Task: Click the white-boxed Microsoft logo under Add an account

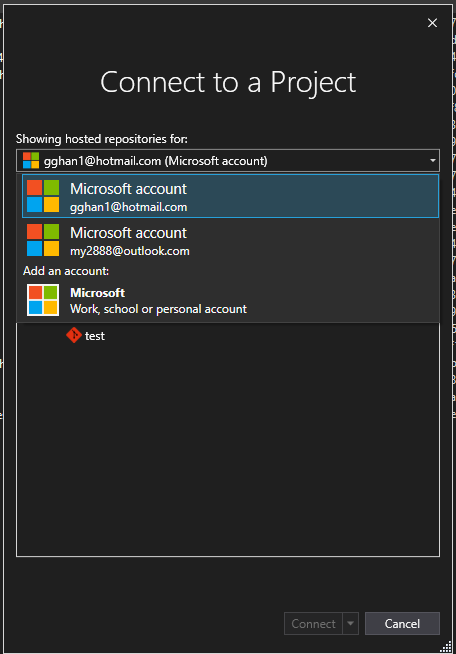Action: point(43,300)
